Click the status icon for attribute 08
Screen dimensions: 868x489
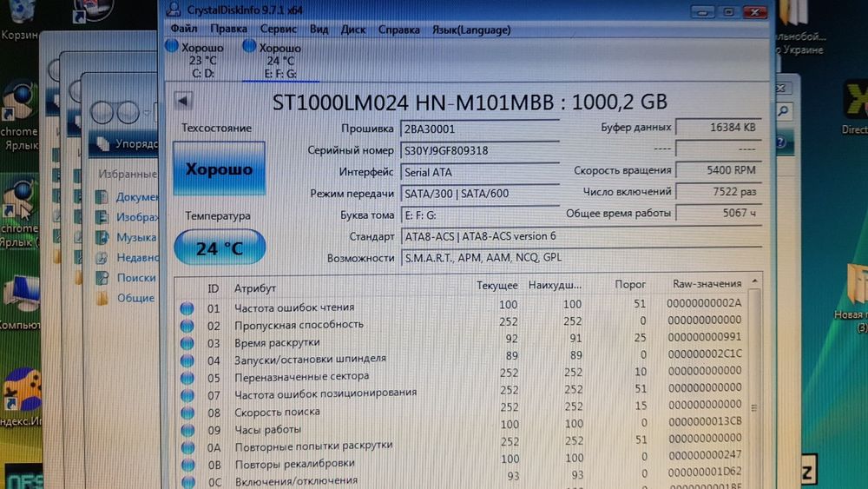tap(187, 413)
